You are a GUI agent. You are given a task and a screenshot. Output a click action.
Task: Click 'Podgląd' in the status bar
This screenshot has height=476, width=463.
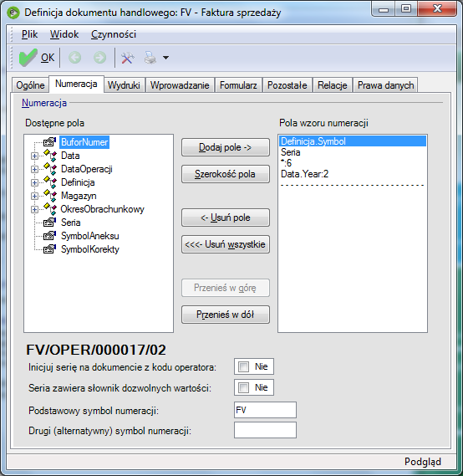click(422, 462)
